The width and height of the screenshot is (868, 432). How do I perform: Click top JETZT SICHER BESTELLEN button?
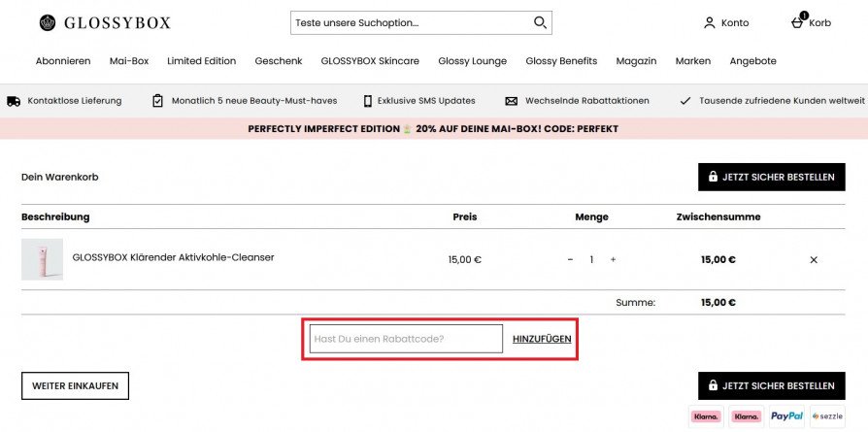point(772,178)
